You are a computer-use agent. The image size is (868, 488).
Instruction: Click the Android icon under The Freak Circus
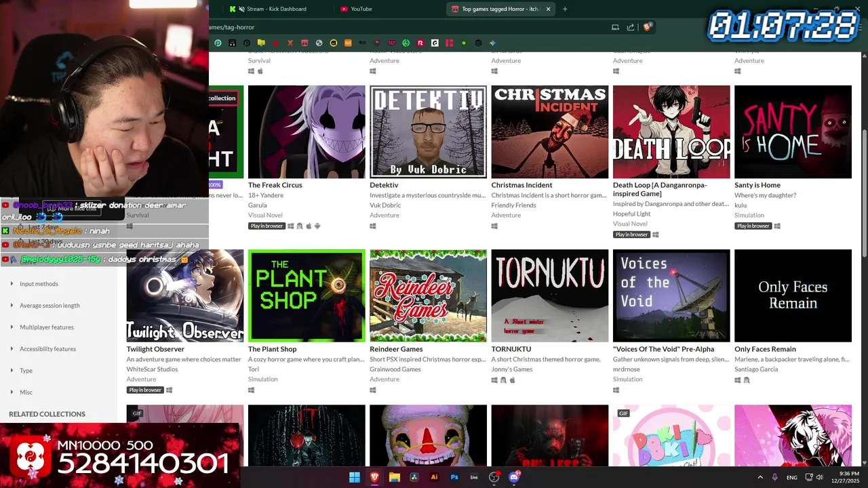[317, 226]
